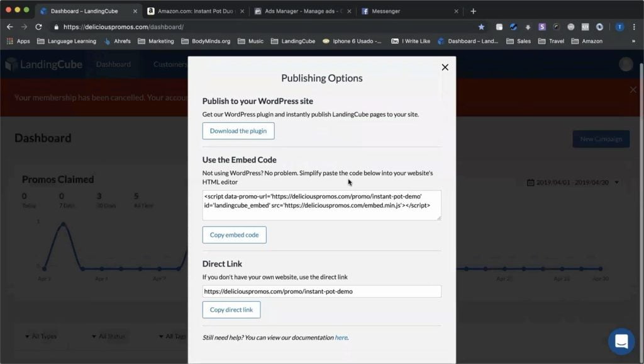
Task: Open the I Write Like bookmark
Action: tap(411, 41)
